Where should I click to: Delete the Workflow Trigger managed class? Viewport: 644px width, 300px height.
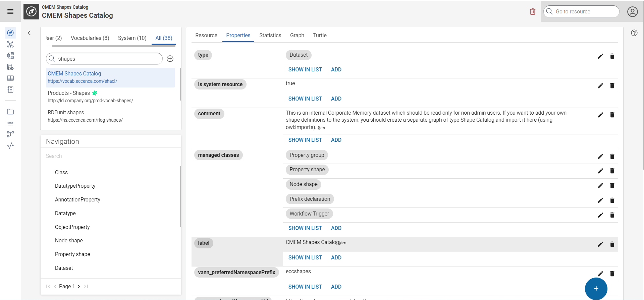pos(612,215)
